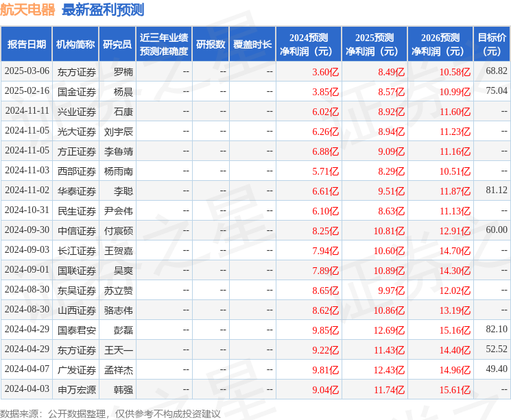Click 2025 forecast value 10.89亿
Viewport: 511px width, 420px height.
pos(389,271)
